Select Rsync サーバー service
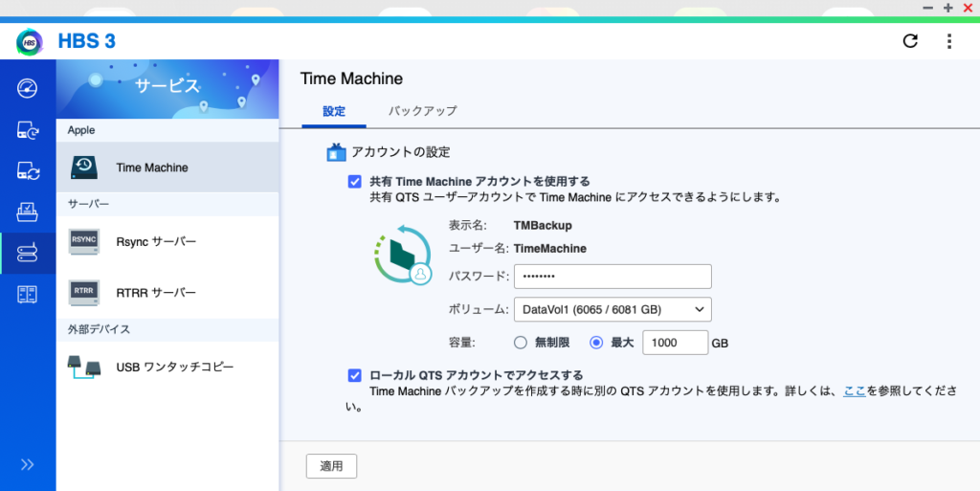 [167, 242]
